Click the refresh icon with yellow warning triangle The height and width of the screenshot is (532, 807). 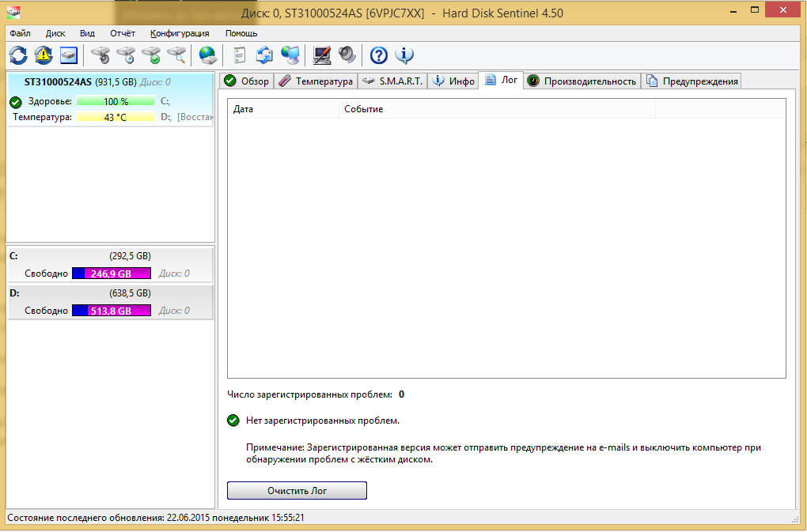coord(43,55)
